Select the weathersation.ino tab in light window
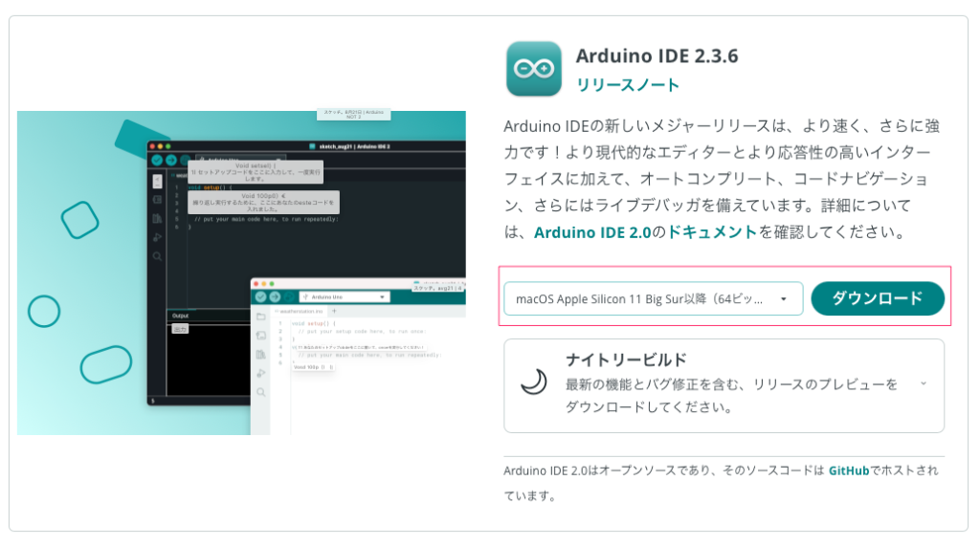The height and width of the screenshot is (546, 980). tap(302, 312)
